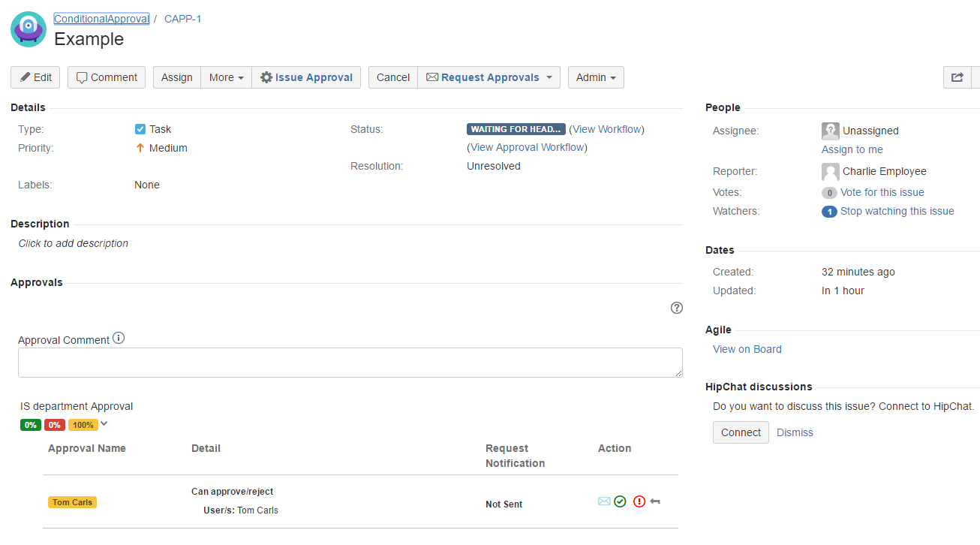The image size is (980, 545).
Task: Click the Edit button
Action: pyautogui.click(x=35, y=77)
